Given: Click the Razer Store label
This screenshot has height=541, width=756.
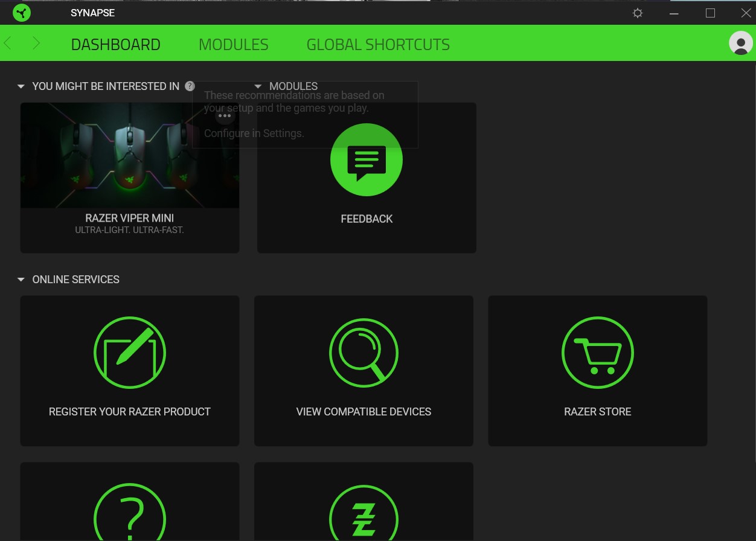Looking at the screenshot, I should tap(598, 412).
